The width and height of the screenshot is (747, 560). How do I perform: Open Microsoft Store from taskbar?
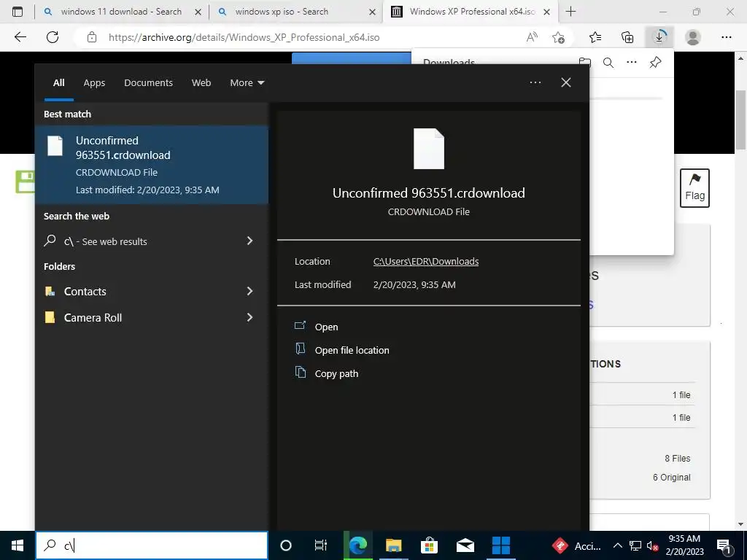click(x=429, y=545)
